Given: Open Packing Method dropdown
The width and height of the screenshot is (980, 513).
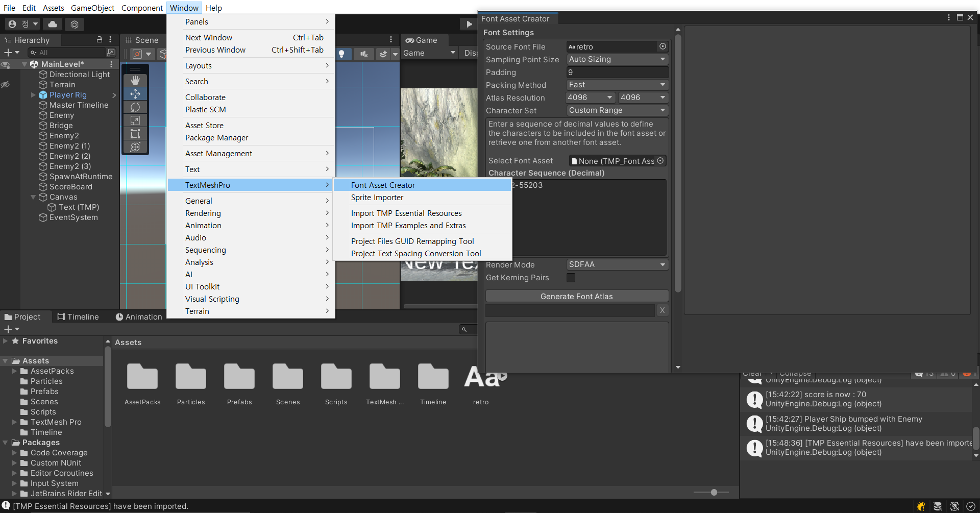Looking at the screenshot, I should (618, 85).
